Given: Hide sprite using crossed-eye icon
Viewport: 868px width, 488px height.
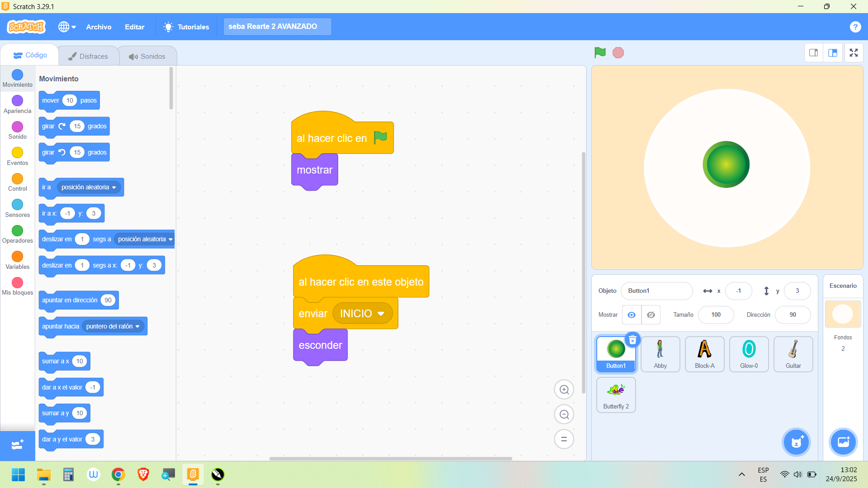Looking at the screenshot, I should (x=651, y=315).
